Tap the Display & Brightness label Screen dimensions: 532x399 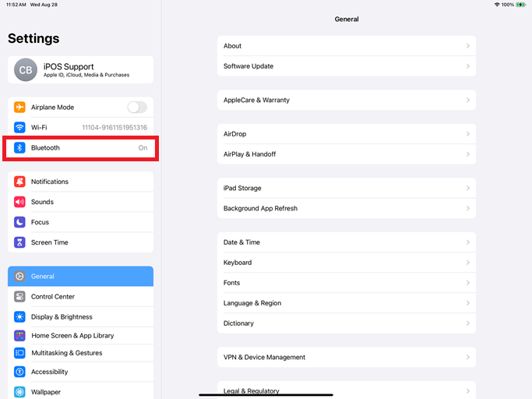point(62,317)
